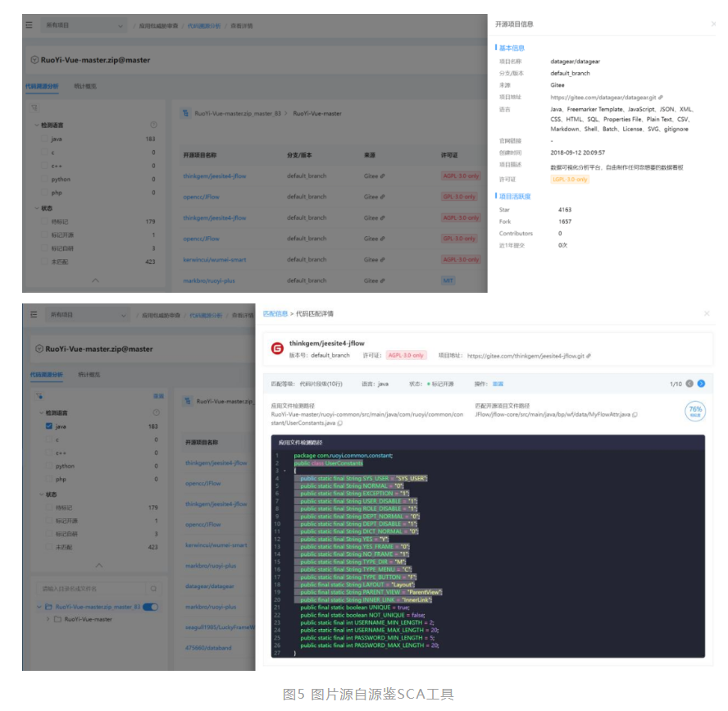
Task: Switch to 统计概览 tab in upper screenshot
Action: (x=85, y=86)
